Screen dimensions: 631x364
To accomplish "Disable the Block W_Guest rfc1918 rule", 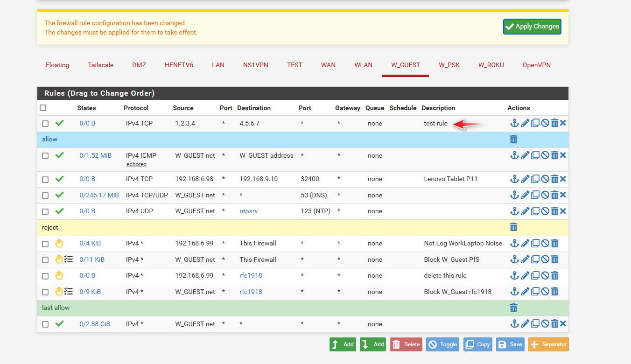I will (x=545, y=292).
